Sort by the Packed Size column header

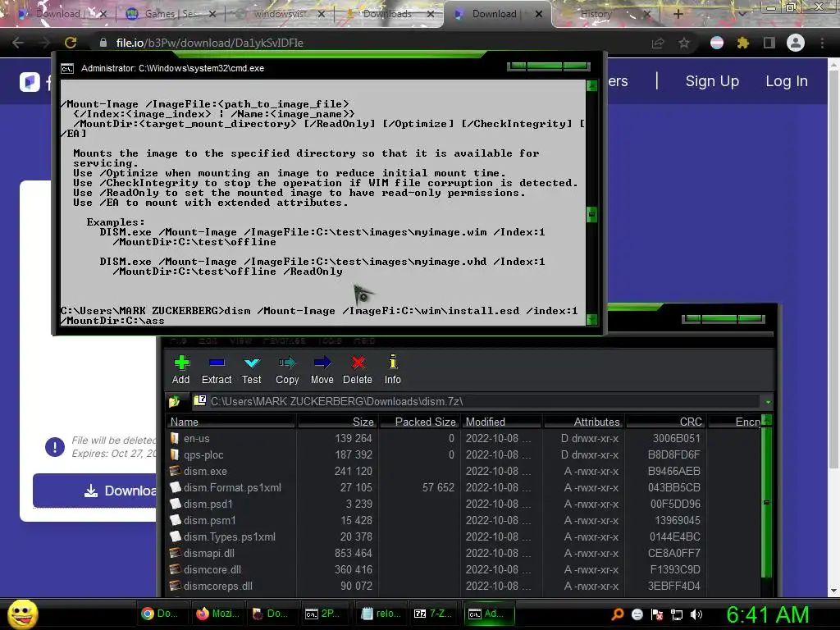pyautogui.click(x=420, y=422)
